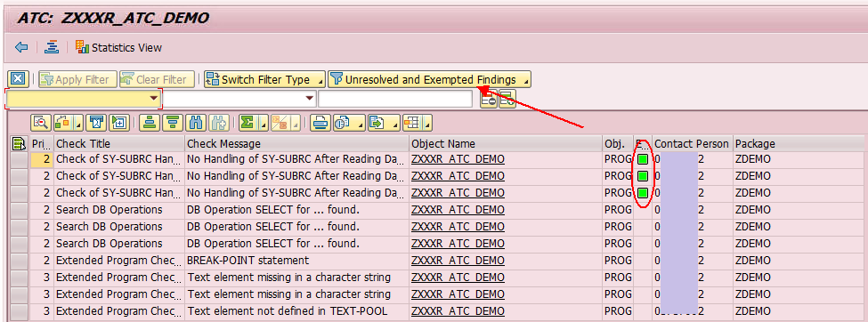Open ZXXXR_ATC_DEMO link in first row
Viewport: 868px width, 322px height.
pyautogui.click(x=458, y=159)
